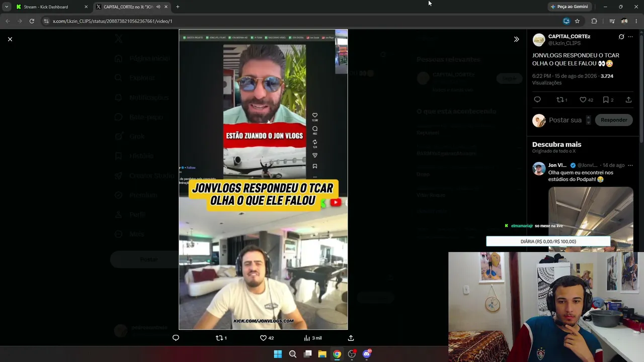Open reply icon in the side panel

[537, 100]
